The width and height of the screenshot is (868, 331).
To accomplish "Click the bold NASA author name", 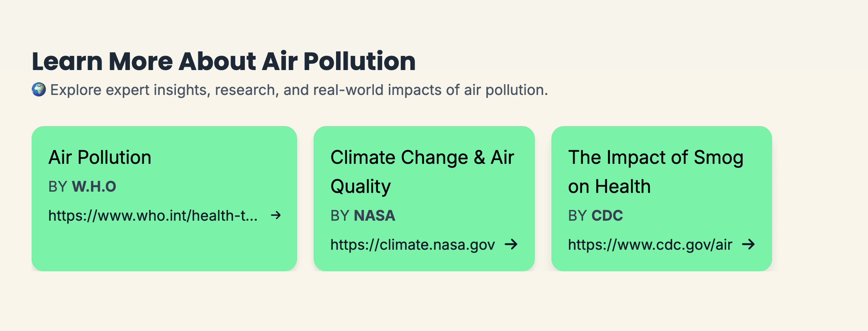I will click(x=375, y=216).
